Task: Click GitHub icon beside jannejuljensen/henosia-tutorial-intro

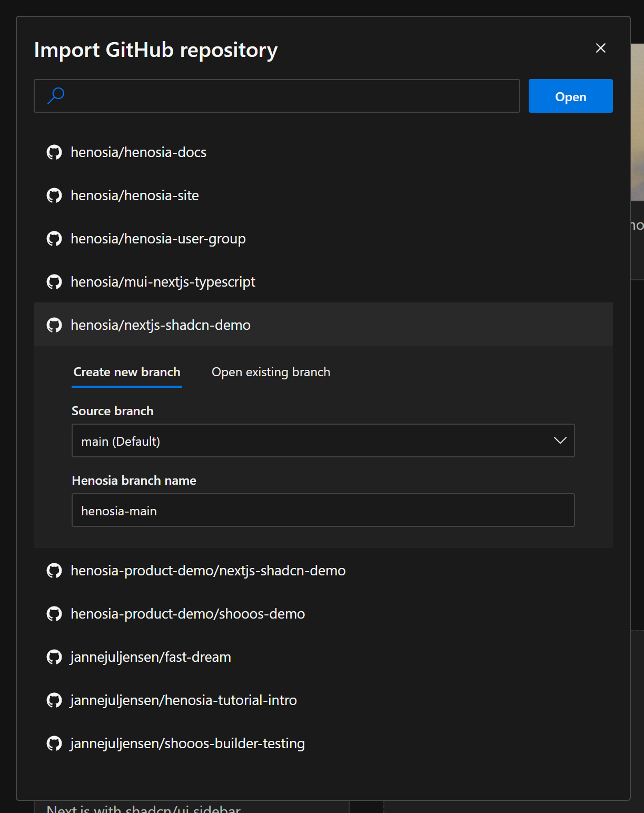Action: pyautogui.click(x=54, y=700)
